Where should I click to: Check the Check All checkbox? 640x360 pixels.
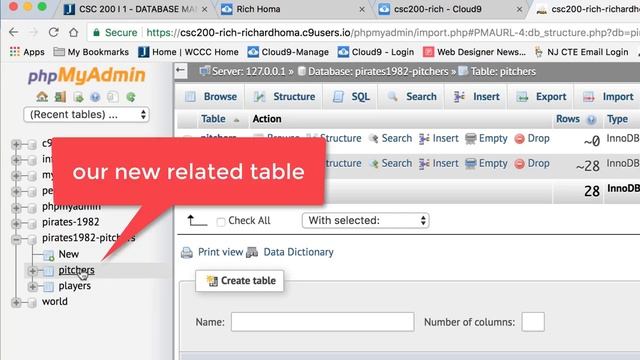pos(221,222)
